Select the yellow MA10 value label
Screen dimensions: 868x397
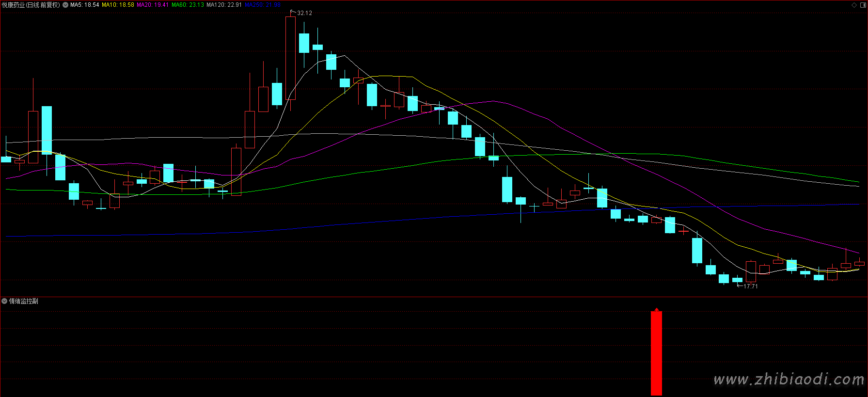pos(118,5)
